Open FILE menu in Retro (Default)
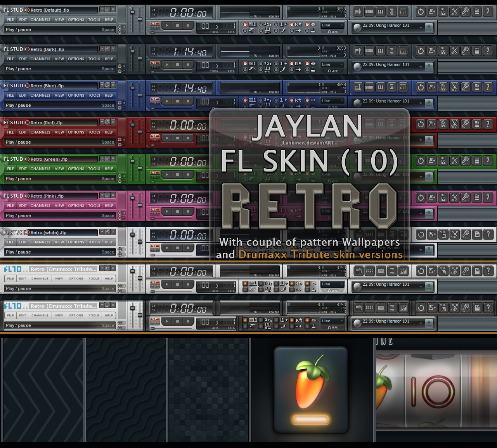This screenshot has width=497, height=448. pos(10,19)
